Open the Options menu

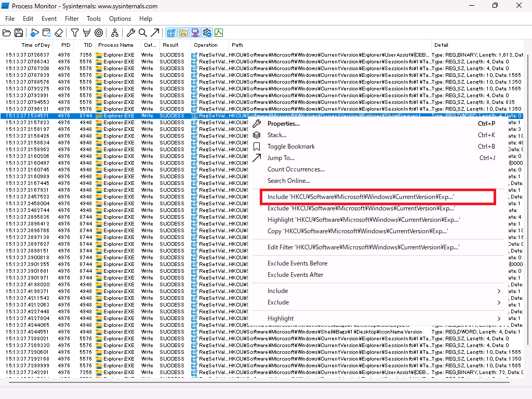click(x=120, y=19)
